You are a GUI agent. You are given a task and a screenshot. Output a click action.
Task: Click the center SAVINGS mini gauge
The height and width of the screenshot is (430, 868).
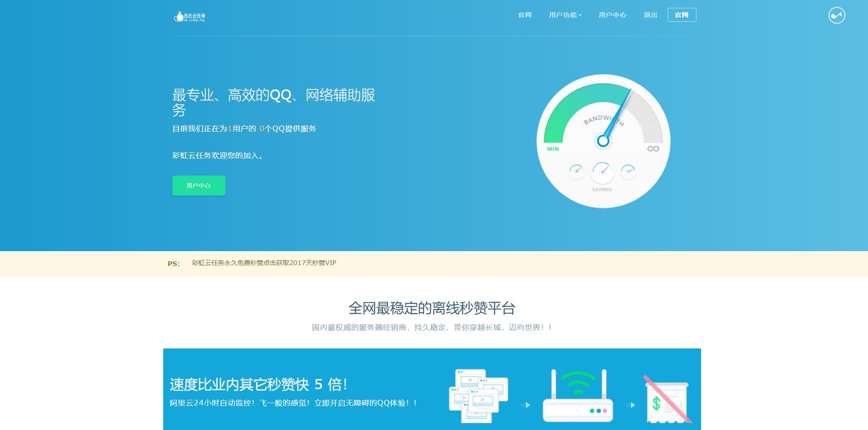[602, 172]
